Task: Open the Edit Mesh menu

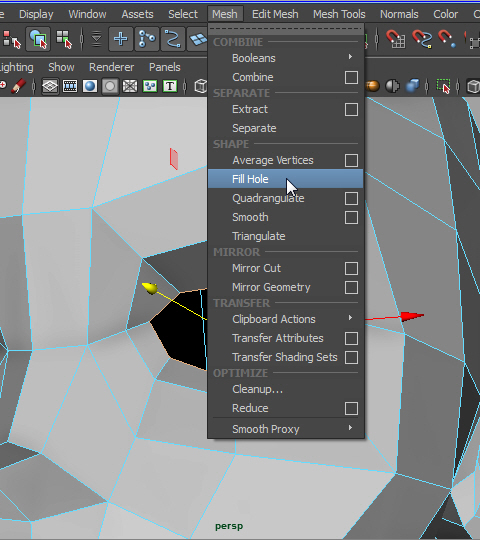Action: 275,14
